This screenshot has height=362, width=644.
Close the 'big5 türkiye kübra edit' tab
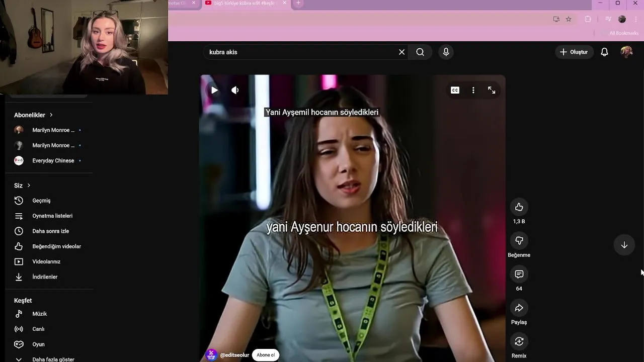285,3
